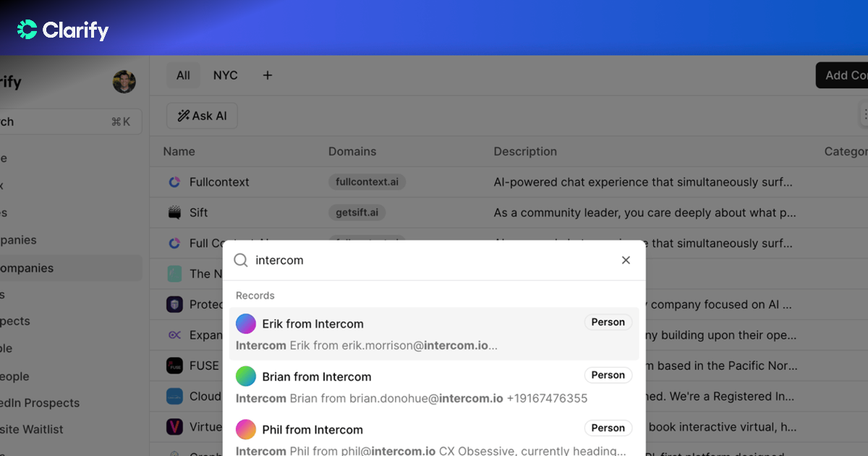
Task: Click the Sift pixel-art logo icon
Action: point(174,212)
